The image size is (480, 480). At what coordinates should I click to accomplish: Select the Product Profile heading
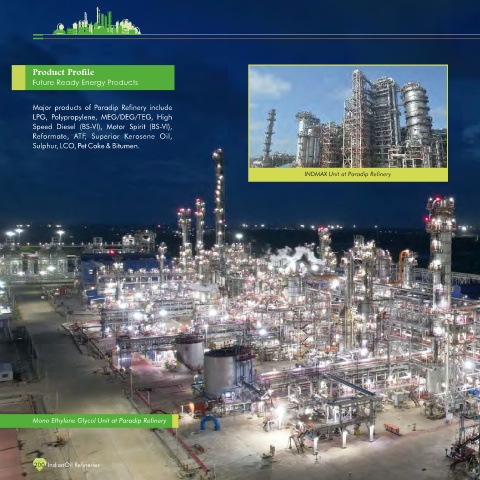point(63,72)
